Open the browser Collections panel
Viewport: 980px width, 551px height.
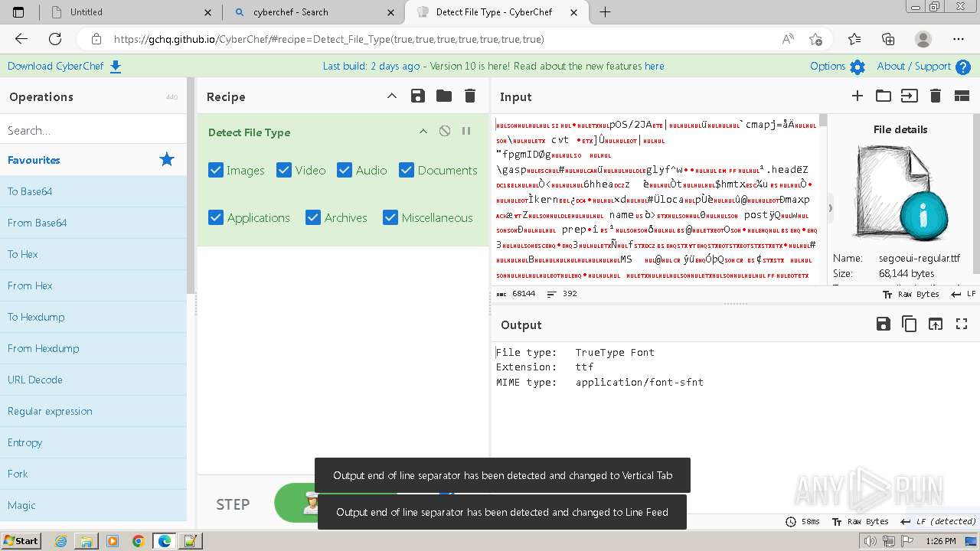(888, 39)
